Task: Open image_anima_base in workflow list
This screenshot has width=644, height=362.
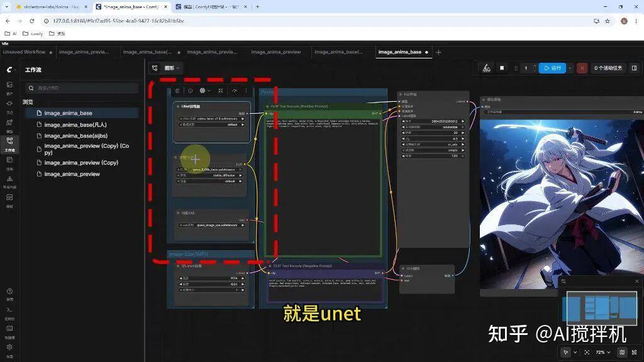Action: 82,113
